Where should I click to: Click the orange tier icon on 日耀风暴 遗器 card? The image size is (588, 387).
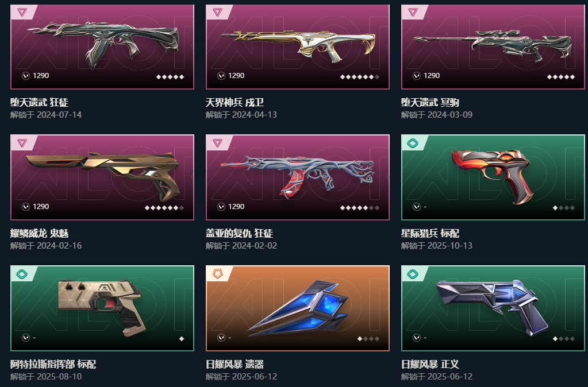tap(217, 274)
